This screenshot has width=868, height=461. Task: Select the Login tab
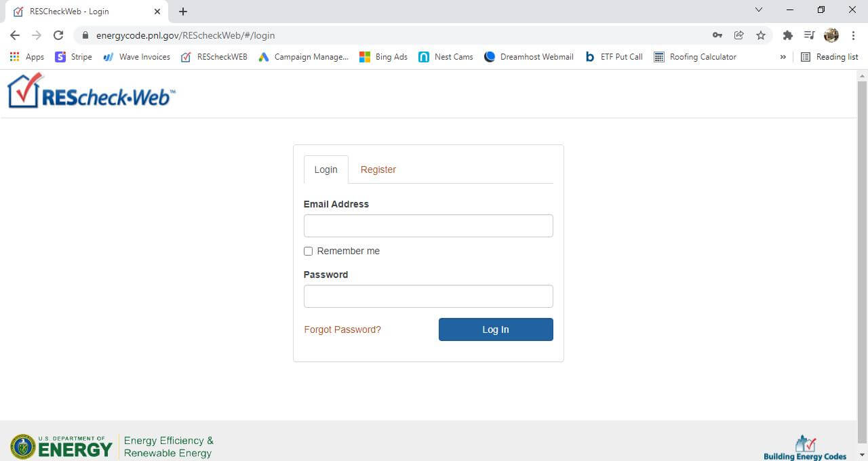point(325,169)
